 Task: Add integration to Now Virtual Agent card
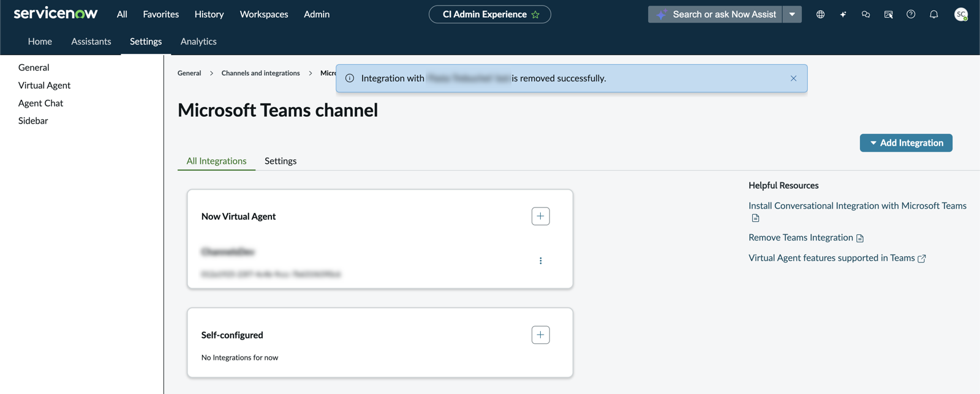tap(540, 216)
